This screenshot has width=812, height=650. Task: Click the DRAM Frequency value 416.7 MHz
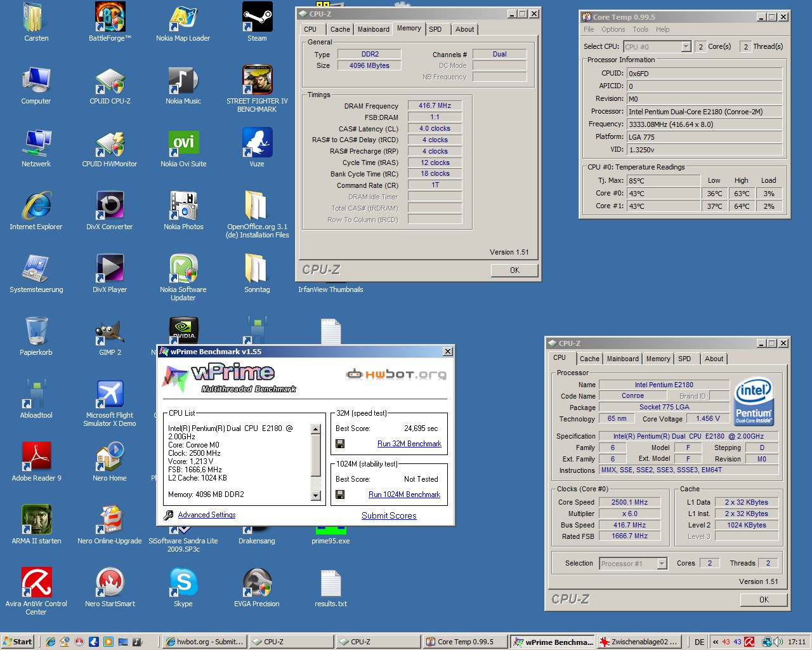tap(435, 106)
